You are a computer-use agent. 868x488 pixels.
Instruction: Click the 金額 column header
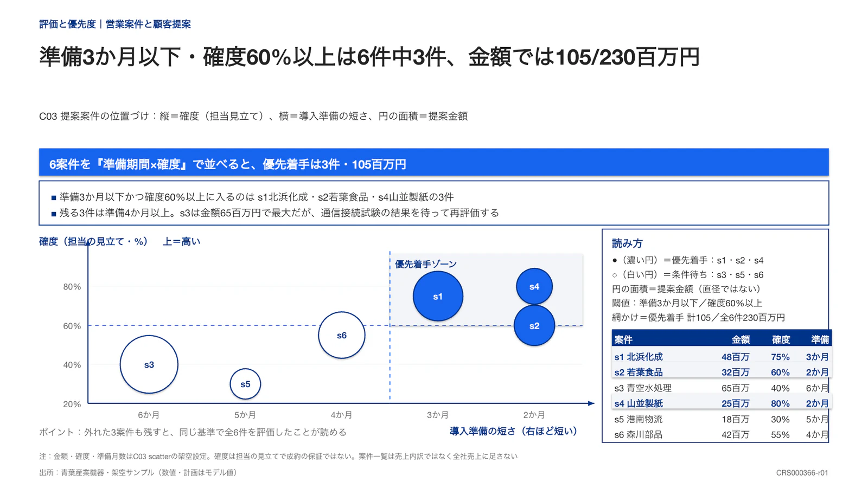[x=741, y=339]
